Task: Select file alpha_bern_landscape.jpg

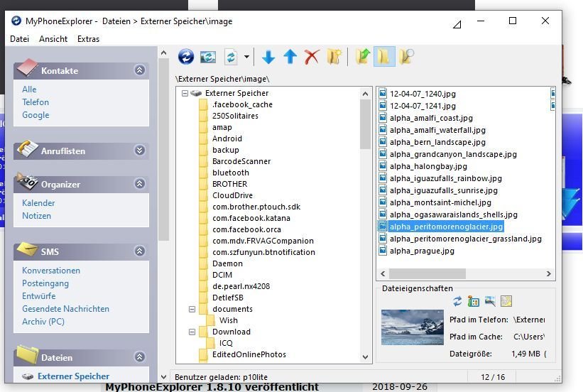Action: [x=437, y=142]
